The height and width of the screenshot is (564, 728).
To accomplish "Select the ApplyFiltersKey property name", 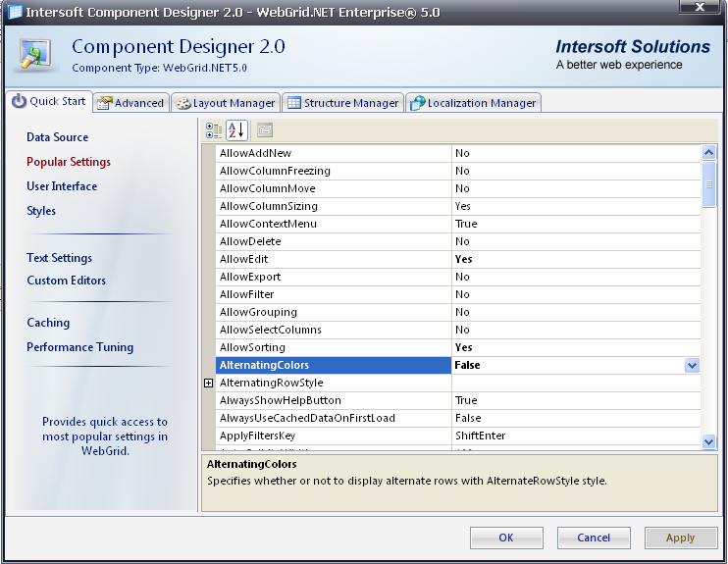I will (257, 436).
